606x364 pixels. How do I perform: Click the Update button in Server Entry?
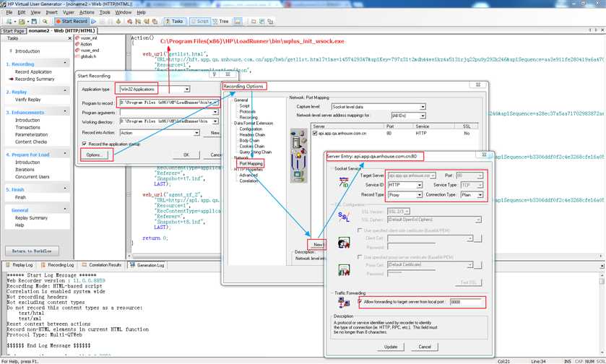coord(391,347)
